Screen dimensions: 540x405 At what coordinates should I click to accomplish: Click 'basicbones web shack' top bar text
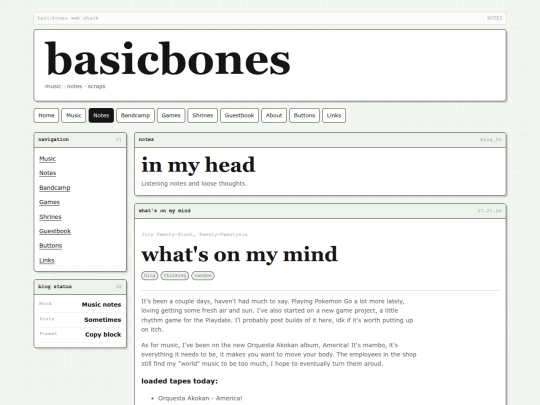68,18
